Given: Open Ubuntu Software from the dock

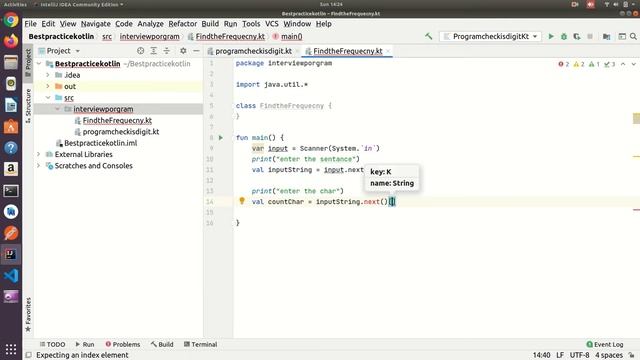Looking at the screenshot, I should [x=11, y=127].
